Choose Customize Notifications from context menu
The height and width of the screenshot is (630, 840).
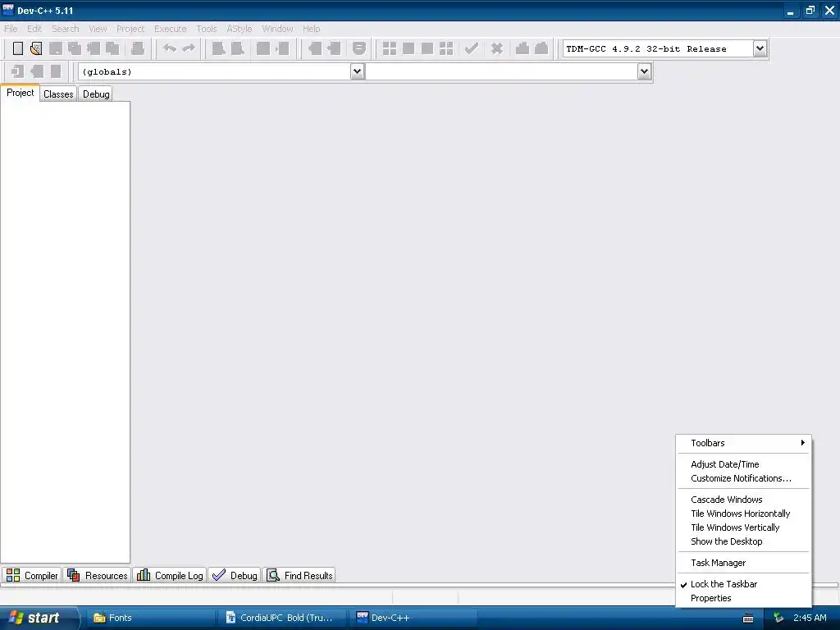point(744,478)
